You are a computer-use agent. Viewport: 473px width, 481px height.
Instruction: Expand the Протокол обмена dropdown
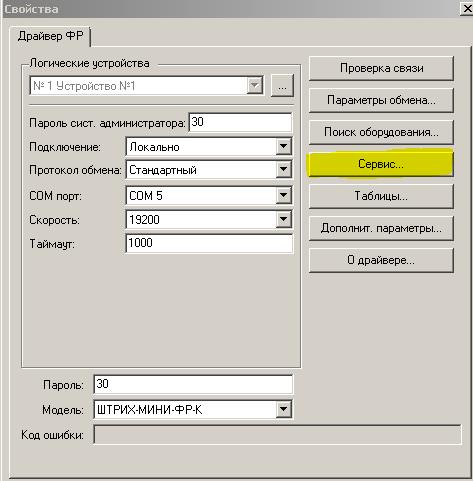[x=283, y=170]
